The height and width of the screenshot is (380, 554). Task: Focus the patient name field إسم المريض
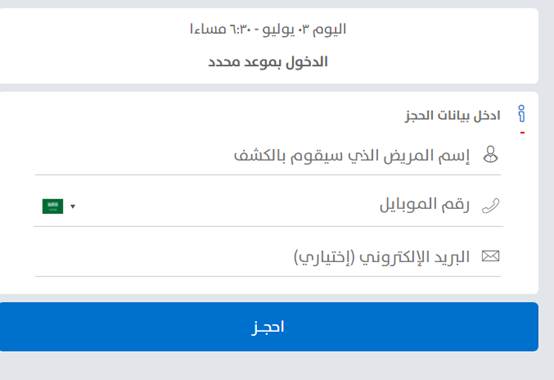267,155
